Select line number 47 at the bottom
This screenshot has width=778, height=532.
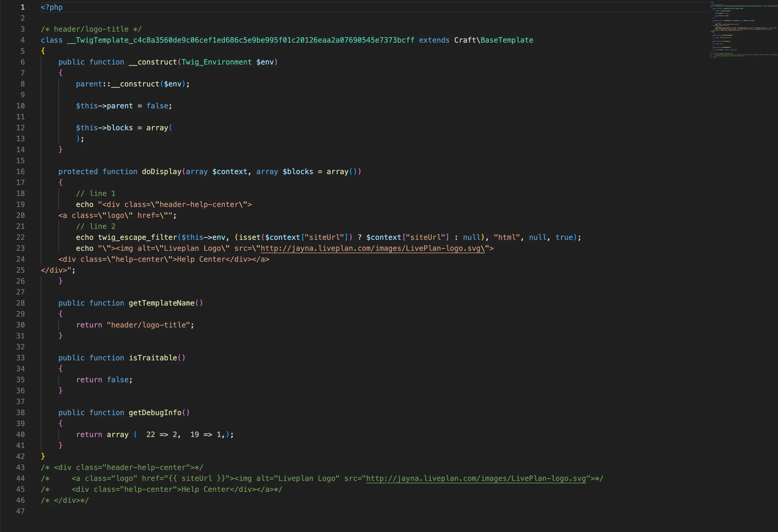20,511
